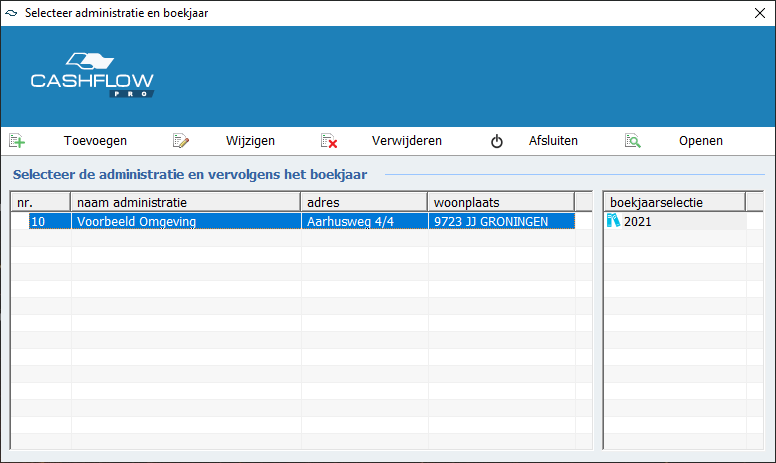This screenshot has height=463, width=776.
Task: Click the CashFlow Pro logo
Action: coord(92,75)
